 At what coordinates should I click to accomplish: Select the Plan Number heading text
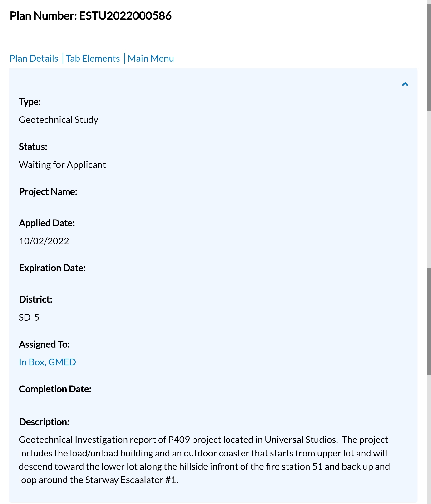point(90,16)
